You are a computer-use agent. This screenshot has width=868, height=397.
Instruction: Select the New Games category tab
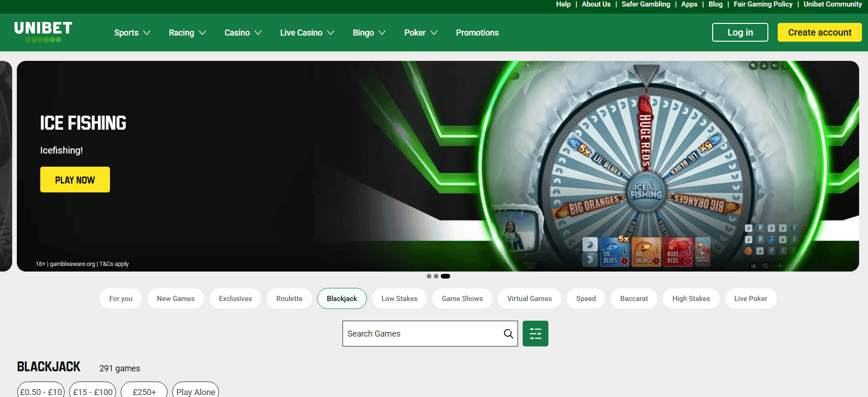click(x=175, y=299)
